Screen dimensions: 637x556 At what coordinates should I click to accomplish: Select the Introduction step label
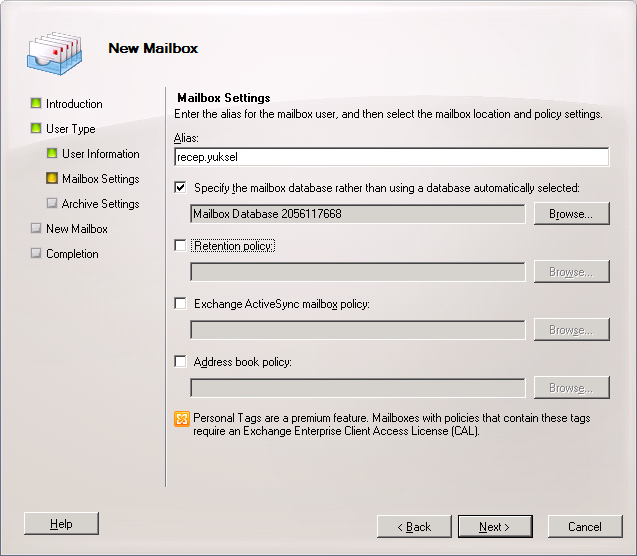74,104
